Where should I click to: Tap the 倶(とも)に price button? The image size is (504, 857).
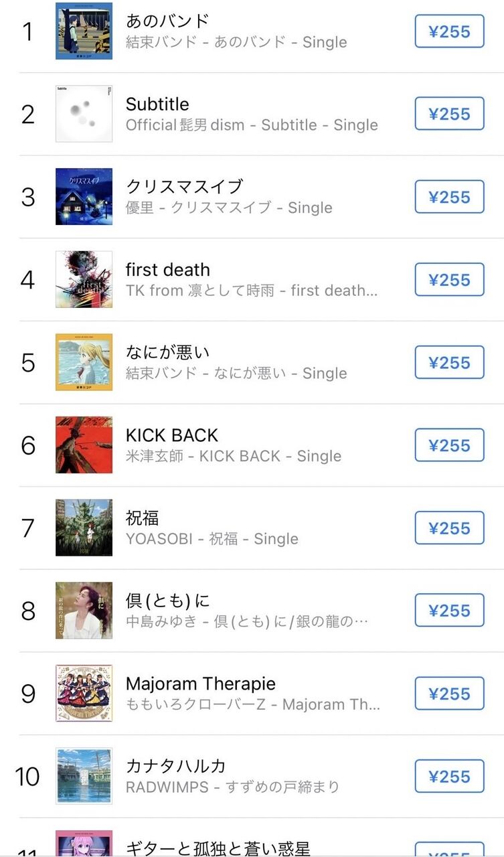[449, 611]
